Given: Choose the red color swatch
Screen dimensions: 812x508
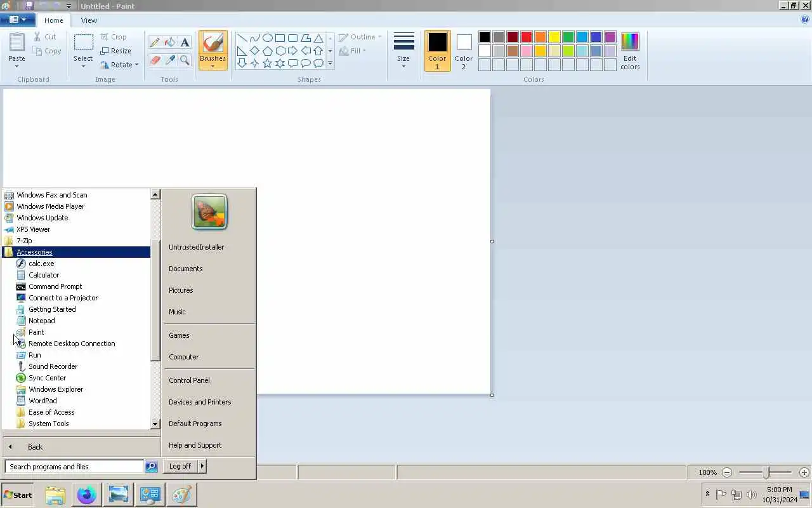Looking at the screenshot, I should [527, 37].
